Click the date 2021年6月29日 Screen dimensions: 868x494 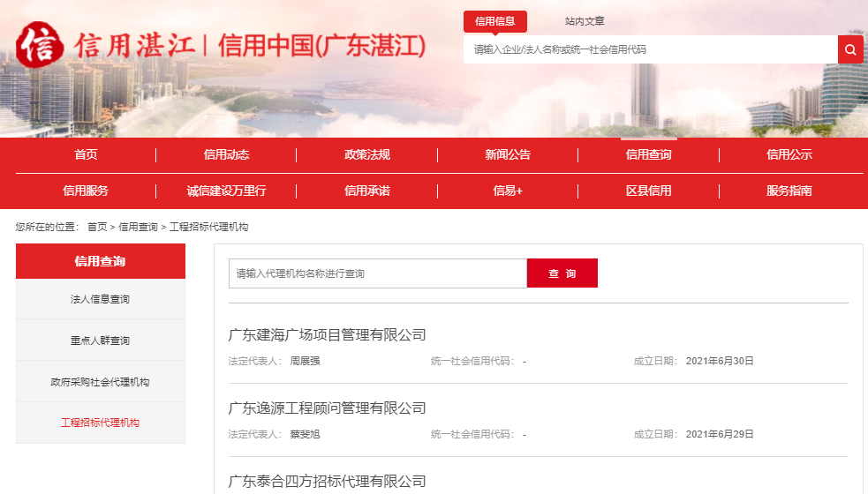click(720, 434)
